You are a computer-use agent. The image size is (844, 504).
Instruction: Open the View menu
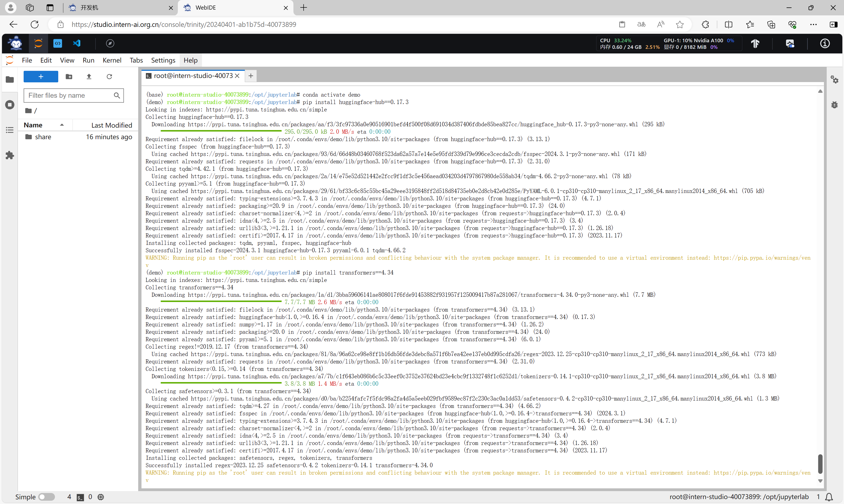(67, 60)
